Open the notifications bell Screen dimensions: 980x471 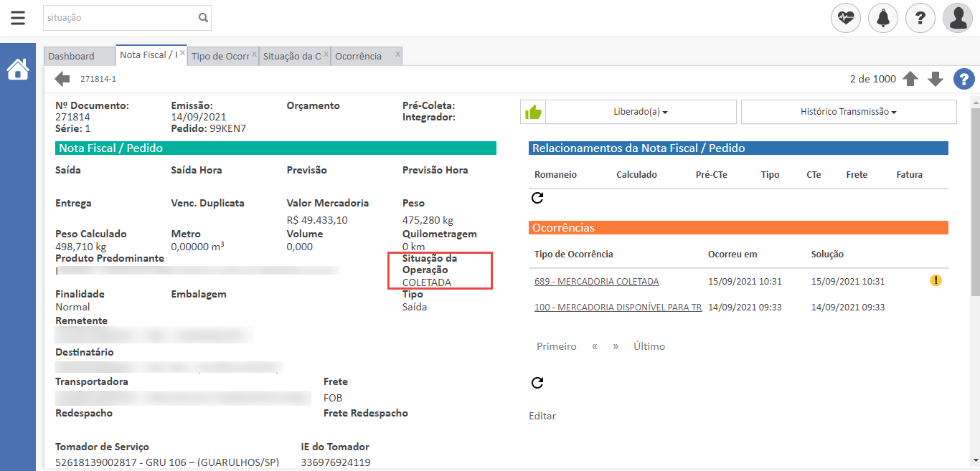pyautogui.click(x=883, y=18)
